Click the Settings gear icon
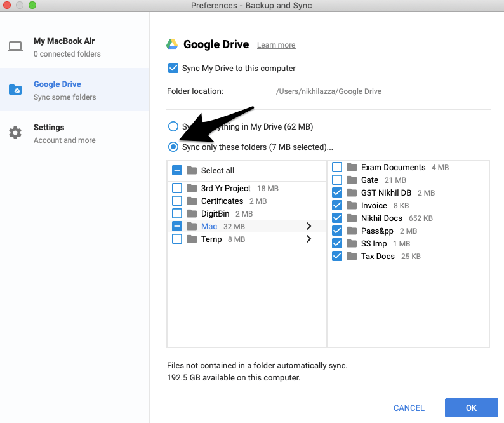This screenshot has width=504, height=423. 15,133
